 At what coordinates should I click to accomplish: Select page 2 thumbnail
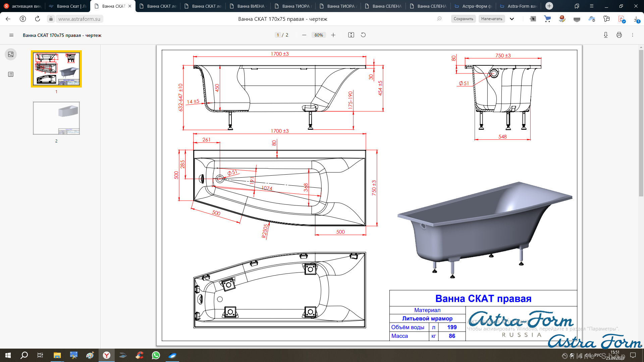click(56, 118)
